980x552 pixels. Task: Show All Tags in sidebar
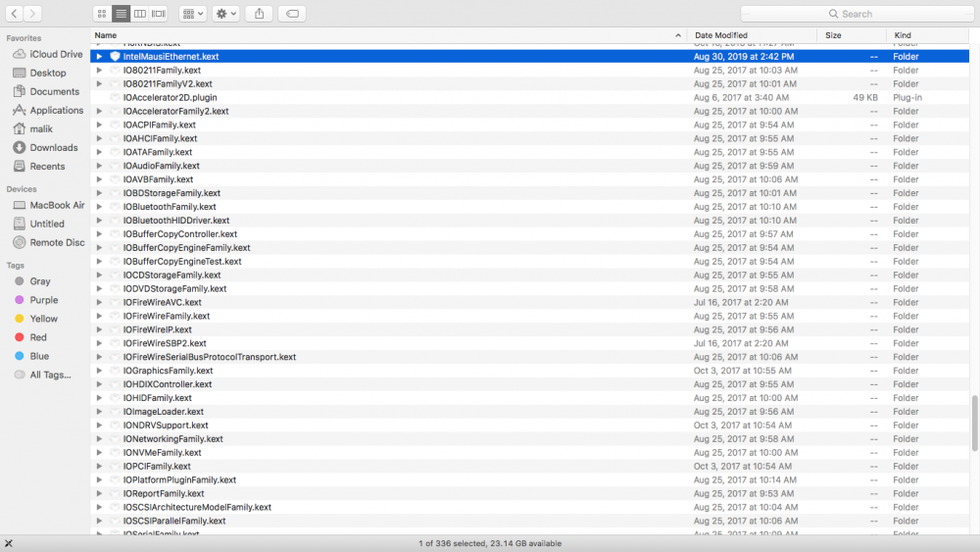(x=50, y=375)
